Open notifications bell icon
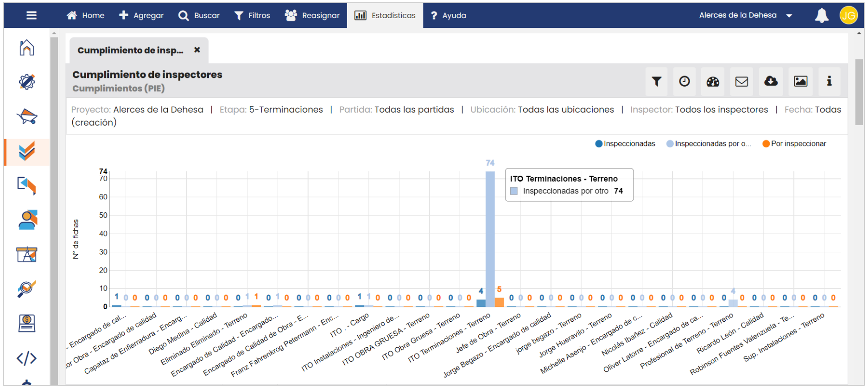Image resolution: width=868 pixels, height=388 pixels. pos(821,16)
